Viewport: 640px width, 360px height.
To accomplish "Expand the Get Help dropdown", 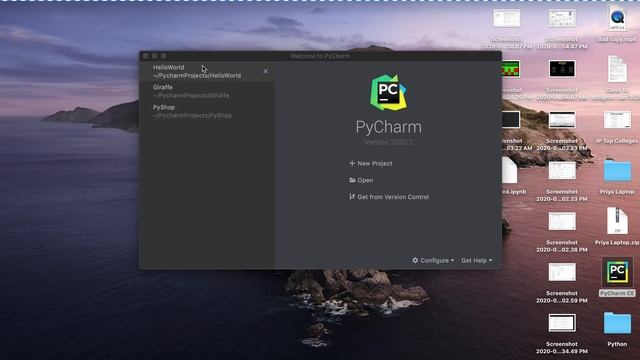I will [477, 260].
